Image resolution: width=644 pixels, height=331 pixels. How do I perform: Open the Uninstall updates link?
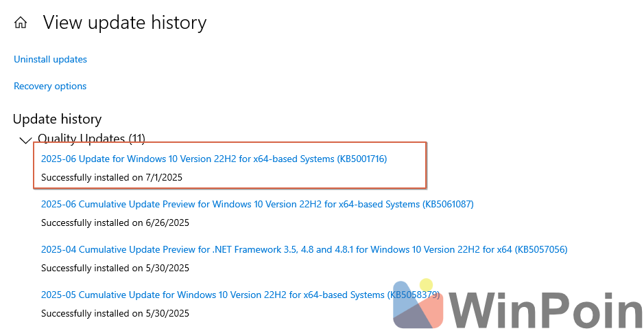click(x=51, y=59)
